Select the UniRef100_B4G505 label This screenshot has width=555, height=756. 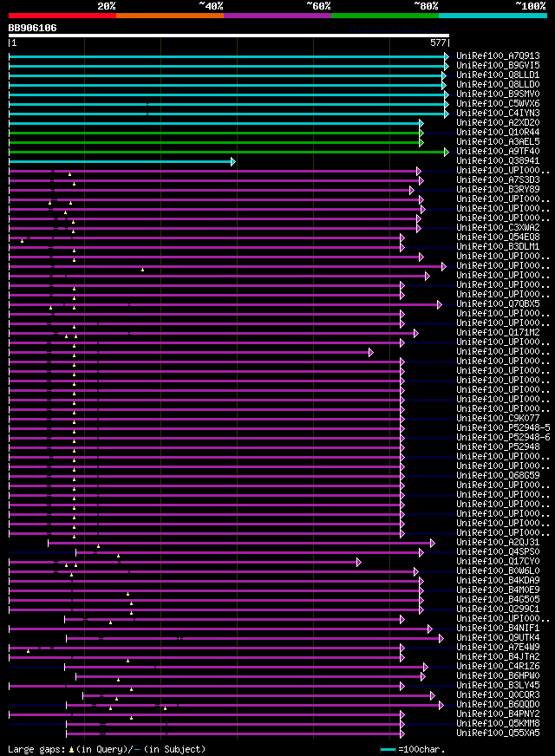point(498,599)
